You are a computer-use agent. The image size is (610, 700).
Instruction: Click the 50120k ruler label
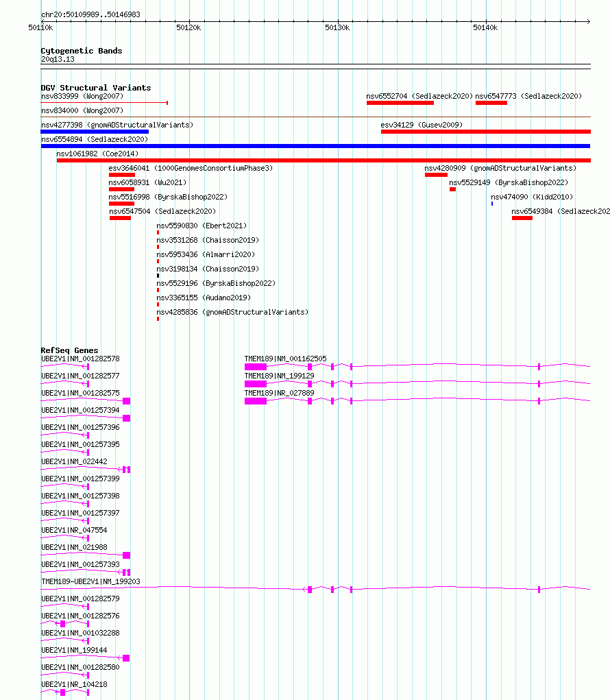pyautogui.click(x=188, y=27)
